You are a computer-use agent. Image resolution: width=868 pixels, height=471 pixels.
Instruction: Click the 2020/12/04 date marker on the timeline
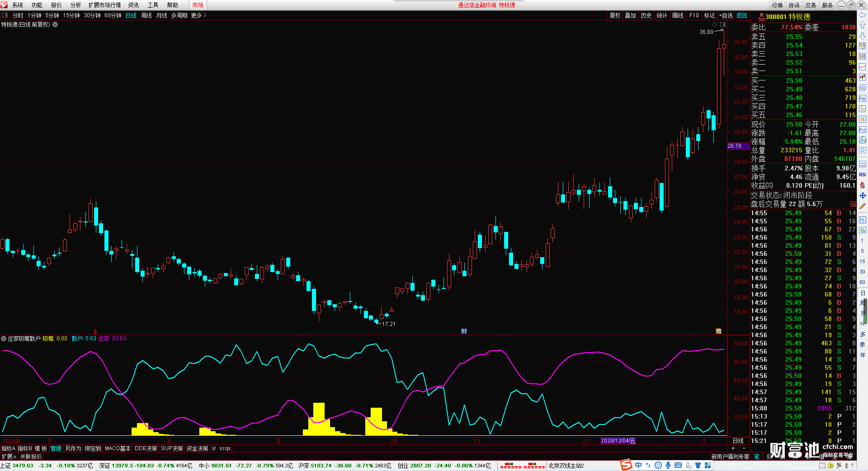click(618, 441)
